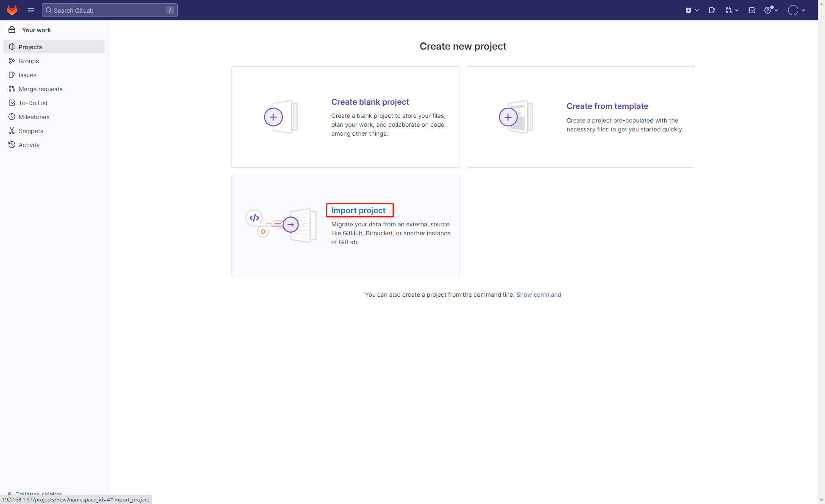Expand the help question-mark dropdown
This screenshot has width=825, height=504.
[x=771, y=10]
